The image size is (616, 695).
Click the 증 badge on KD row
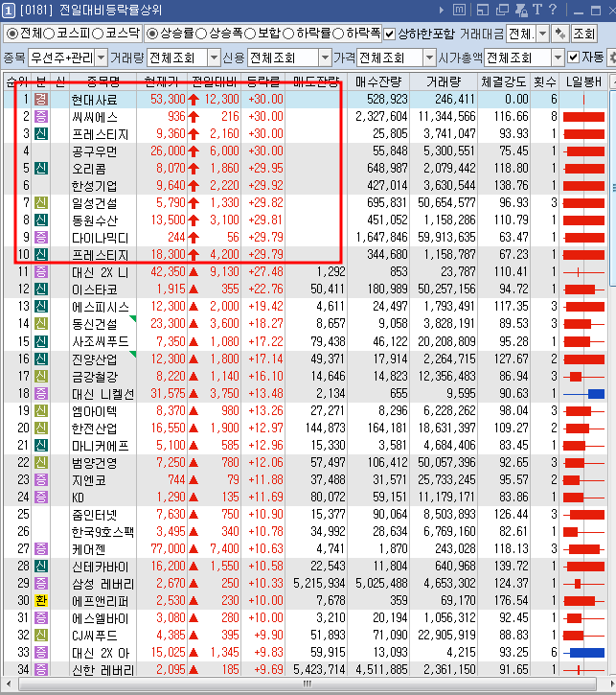point(41,497)
